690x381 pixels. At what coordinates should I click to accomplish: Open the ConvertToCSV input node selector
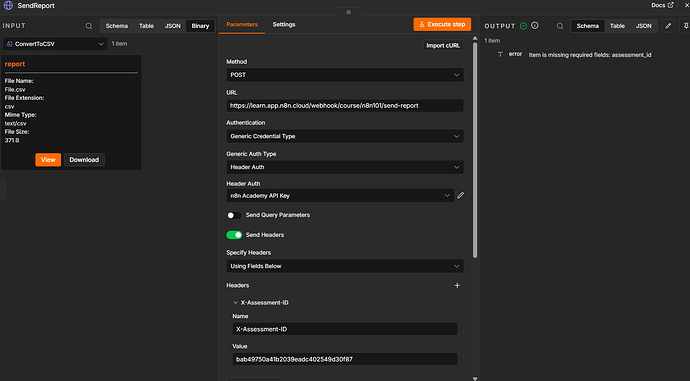[55, 44]
